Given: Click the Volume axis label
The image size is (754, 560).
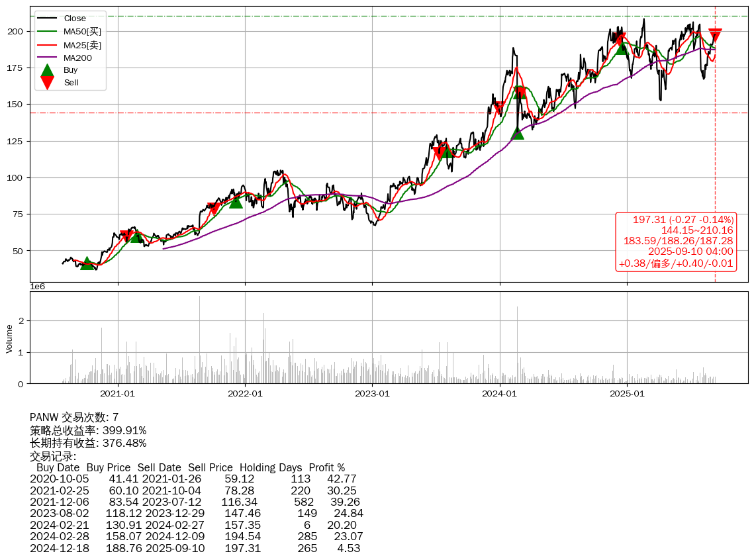Looking at the screenshot, I should coord(9,338).
